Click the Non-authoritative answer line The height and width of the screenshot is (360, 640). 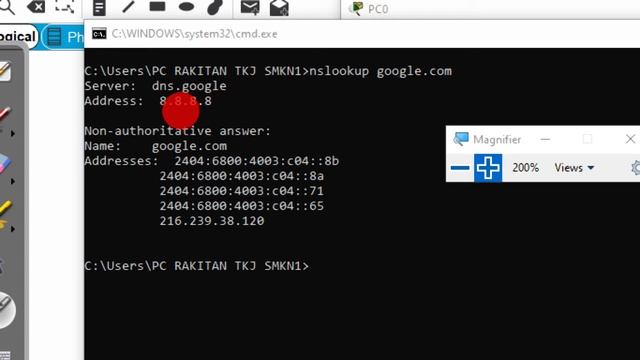[178, 131]
